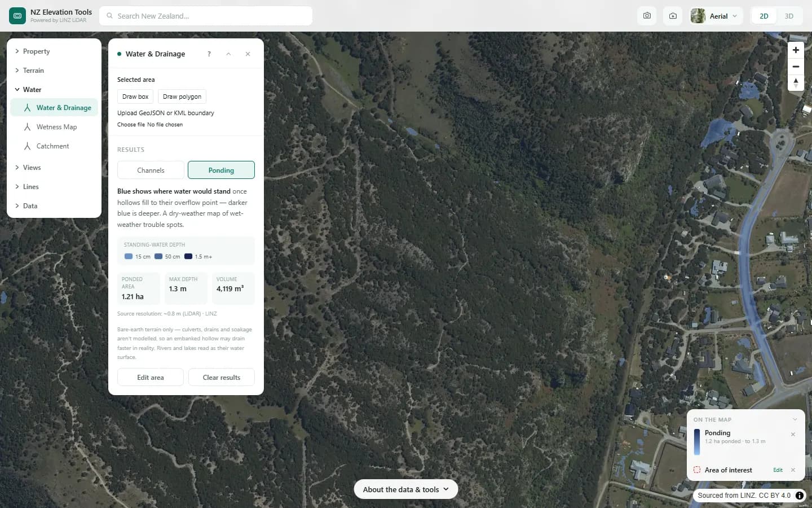Click the NZ Elevation Tools logo icon
This screenshot has height=508, width=812.
pos(17,16)
